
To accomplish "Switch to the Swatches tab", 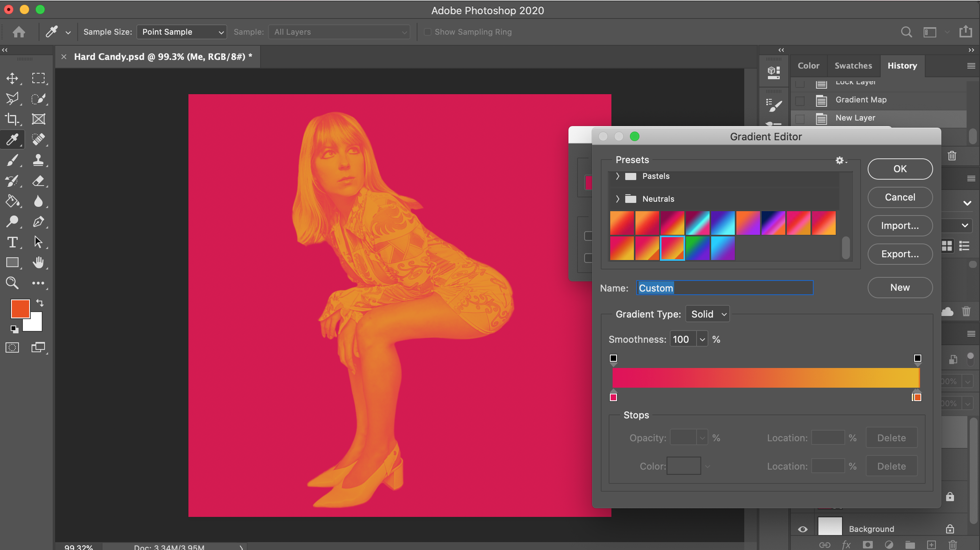I will point(853,66).
